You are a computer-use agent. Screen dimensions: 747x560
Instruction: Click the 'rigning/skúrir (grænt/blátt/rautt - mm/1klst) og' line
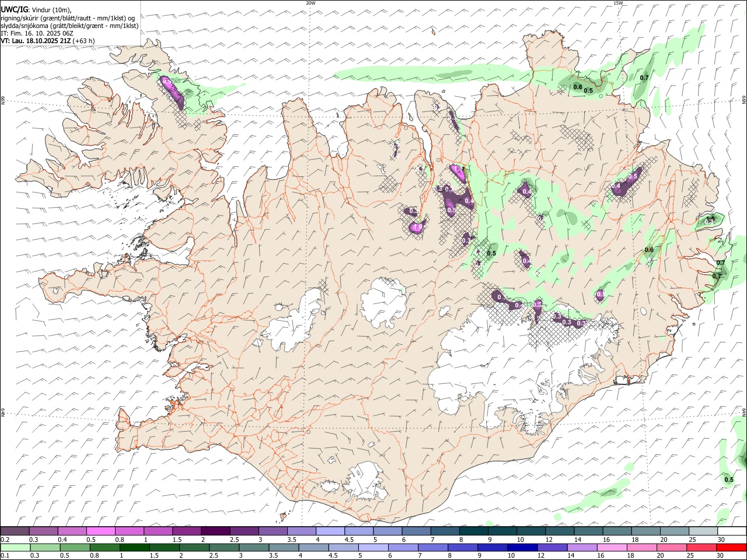[x=67, y=17]
